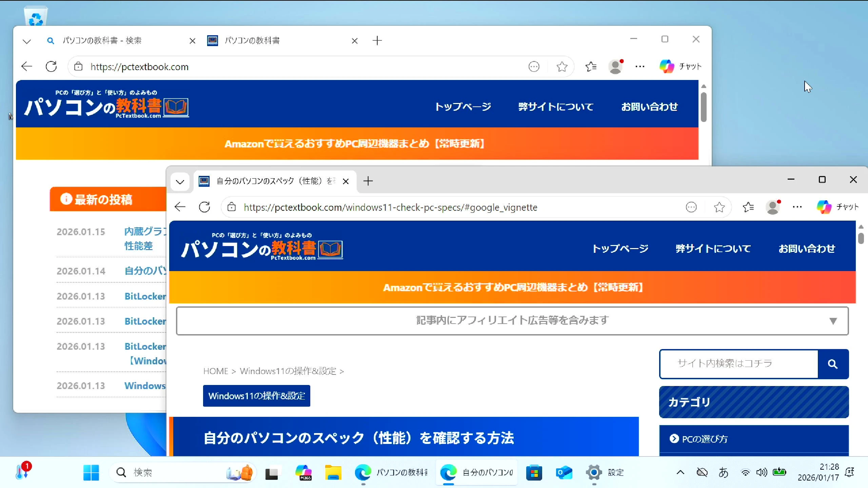Toggle the Japanese IME あ indicator in the system tray
868x488 pixels.
point(724,472)
